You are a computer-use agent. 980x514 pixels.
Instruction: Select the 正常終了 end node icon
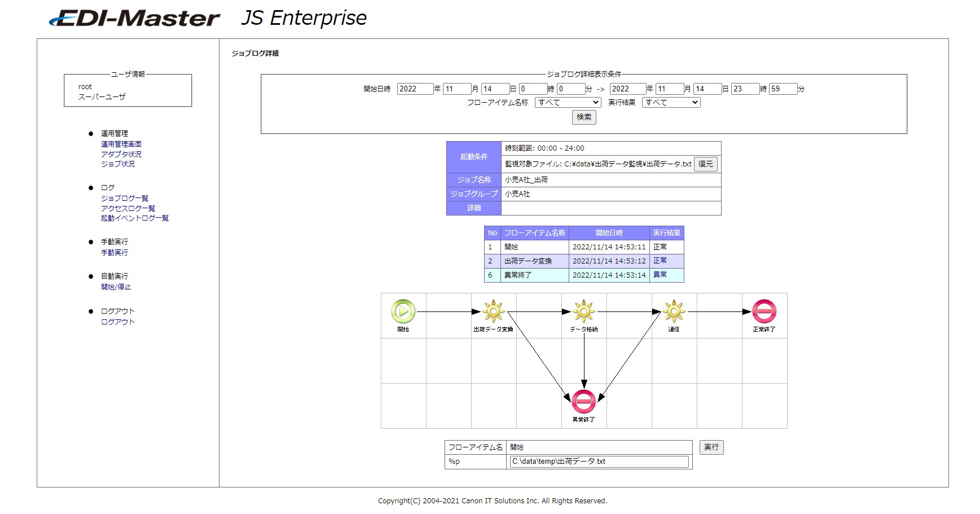764,312
